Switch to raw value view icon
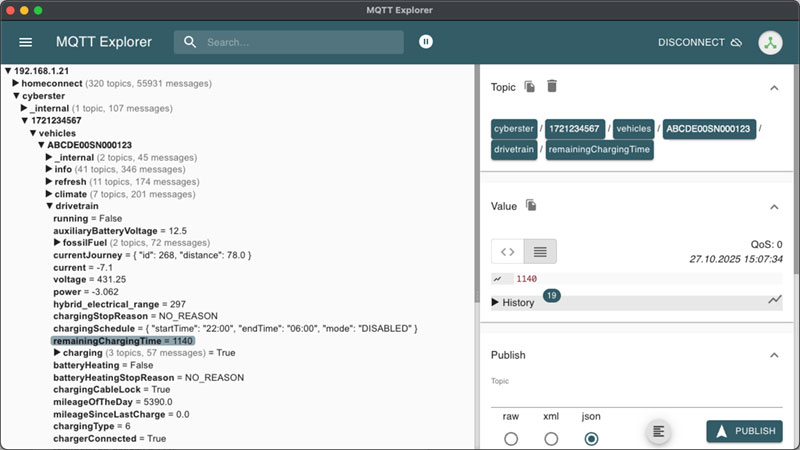The height and width of the screenshot is (450, 800). point(508,251)
